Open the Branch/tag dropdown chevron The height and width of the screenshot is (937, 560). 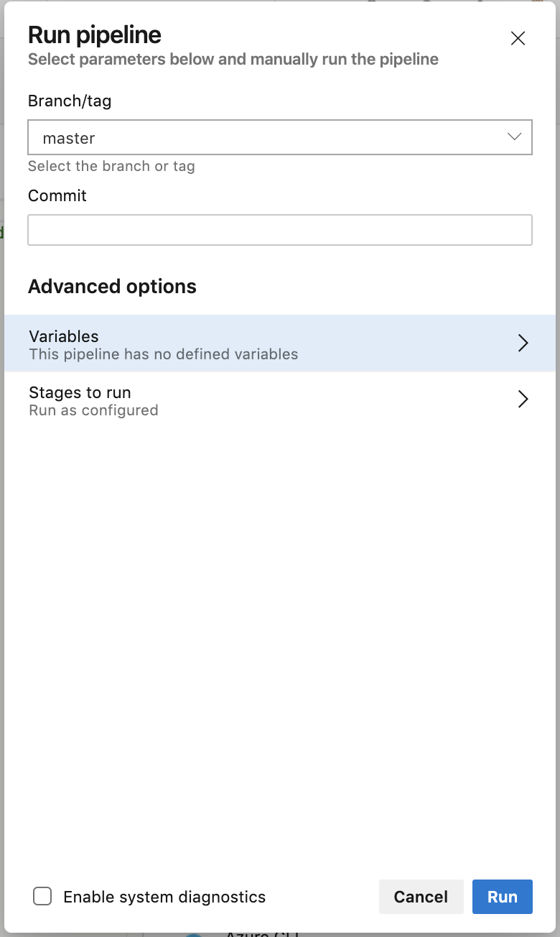point(514,137)
